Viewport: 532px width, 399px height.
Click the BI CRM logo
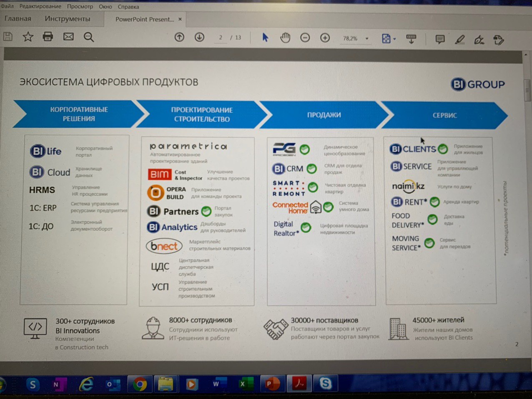pos(288,169)
